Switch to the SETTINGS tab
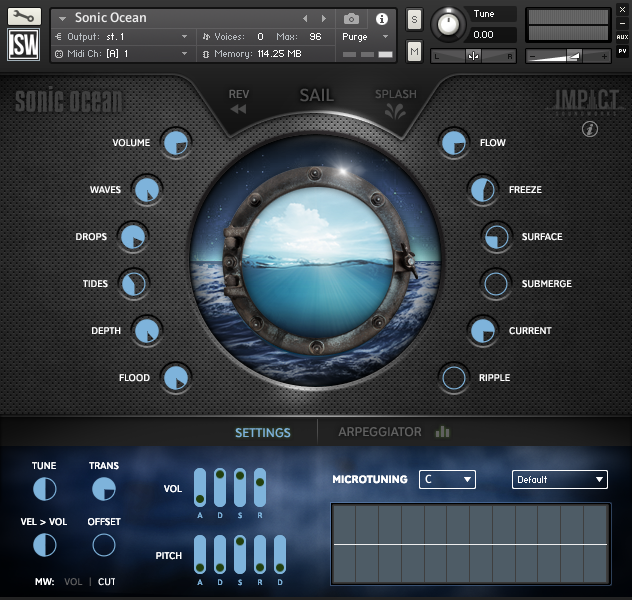The width and height of the screenshot is (632, 600). click(x=262, y=432)
